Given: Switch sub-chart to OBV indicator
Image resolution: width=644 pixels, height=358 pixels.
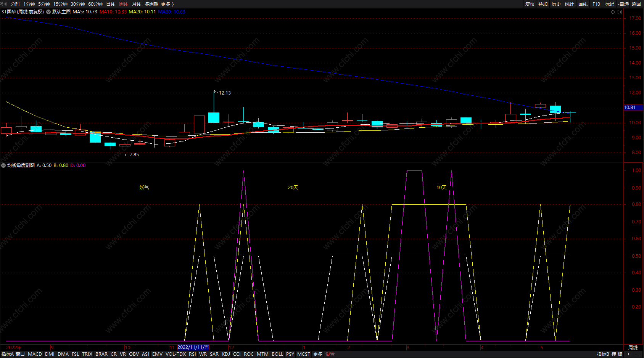Looking at the screenshot, I should [x=134, y=354].
